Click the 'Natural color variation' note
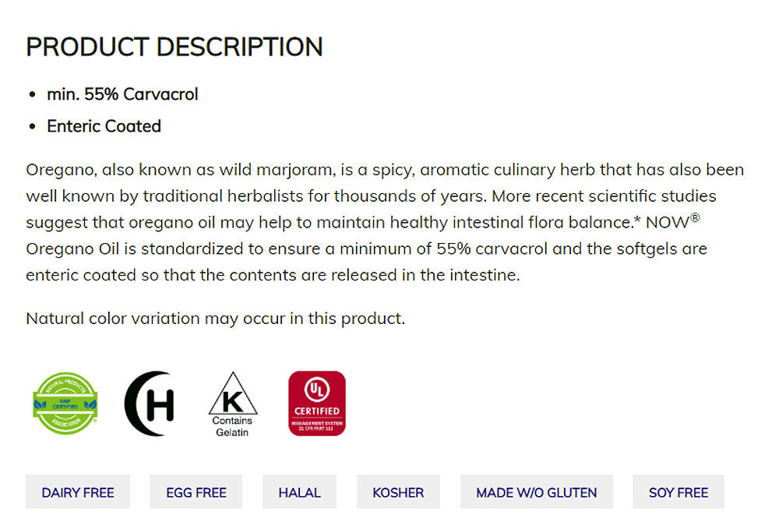The height and width of the screenshot is (532, 779). coord(215,319)
